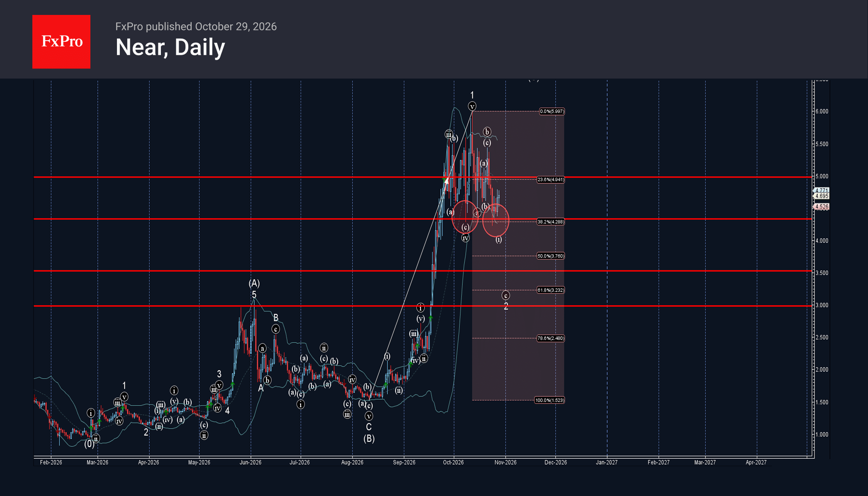Screen dimensions: 868x496
Task: Click the Apr-2027 date on time axis
Action: (x=756, y=462)
